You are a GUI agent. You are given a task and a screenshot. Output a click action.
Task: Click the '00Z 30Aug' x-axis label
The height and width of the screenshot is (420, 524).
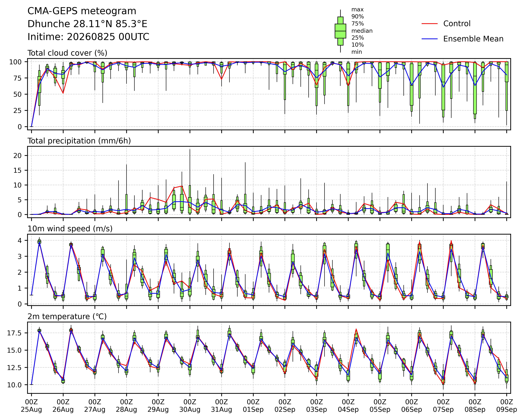pos(190,406)
